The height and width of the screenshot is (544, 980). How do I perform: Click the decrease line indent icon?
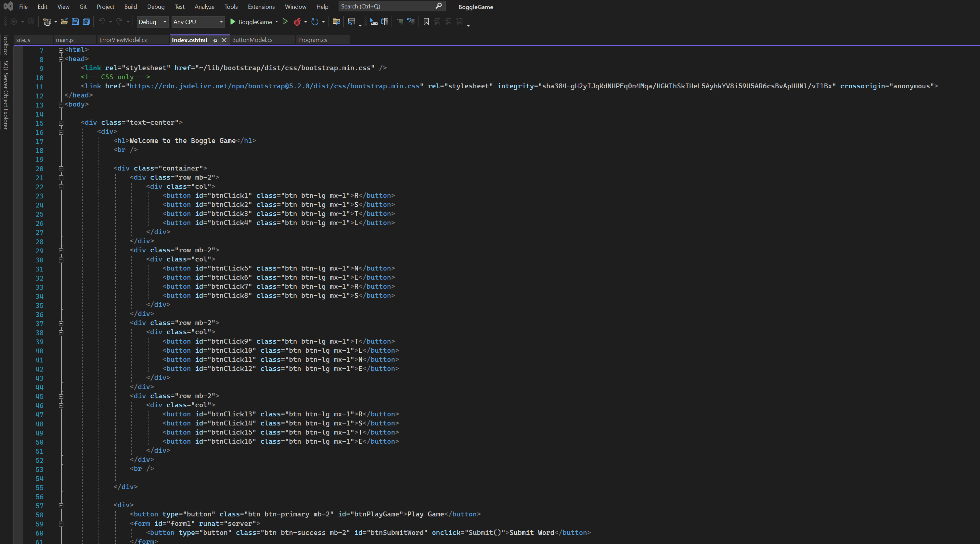coord(374,22)
